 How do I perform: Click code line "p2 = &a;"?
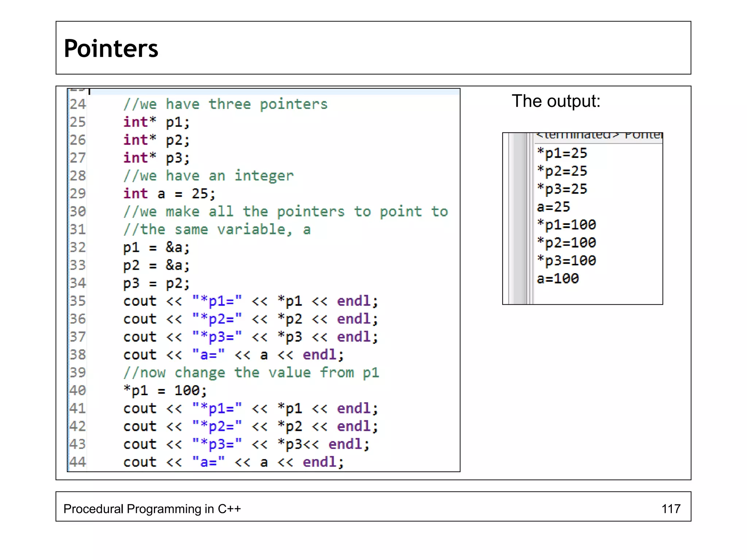coord(156,265)
